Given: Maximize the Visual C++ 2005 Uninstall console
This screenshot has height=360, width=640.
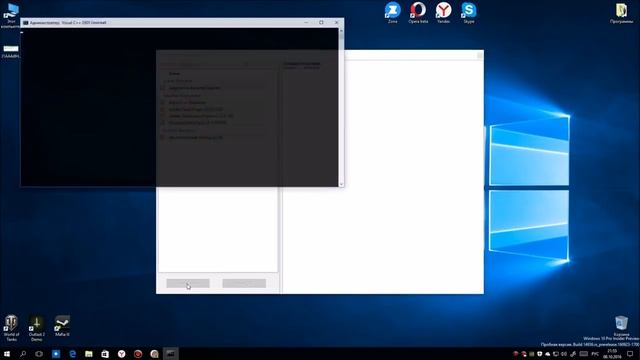Looking at the screenshot, I should pyautogui.click(x=321, y=22).
